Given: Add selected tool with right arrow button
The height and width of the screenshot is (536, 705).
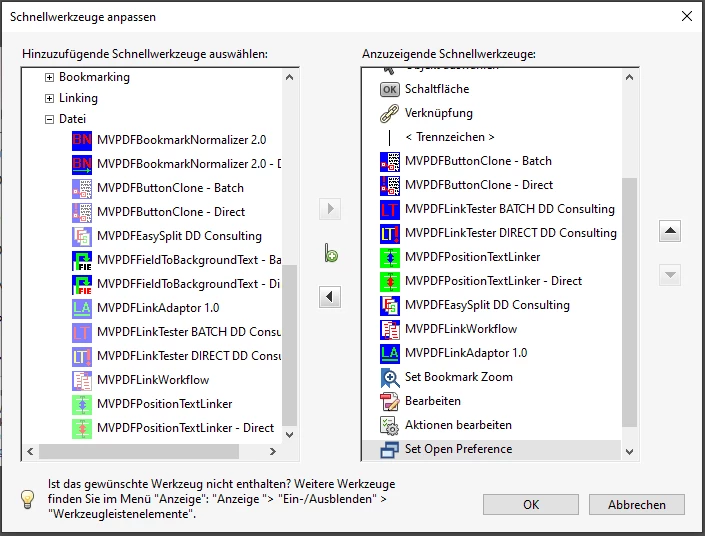Looking at the screenshot, I should pos(330,209).
